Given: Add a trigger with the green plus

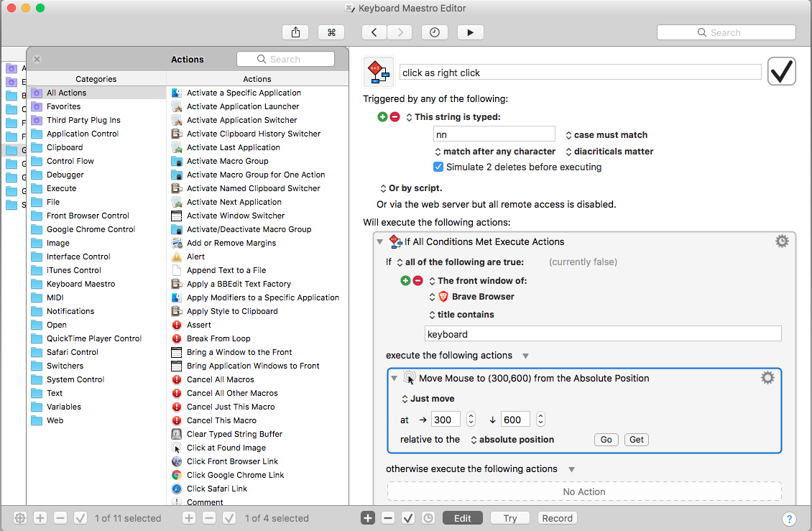Looking at the screenshot, I should [382, 117].
